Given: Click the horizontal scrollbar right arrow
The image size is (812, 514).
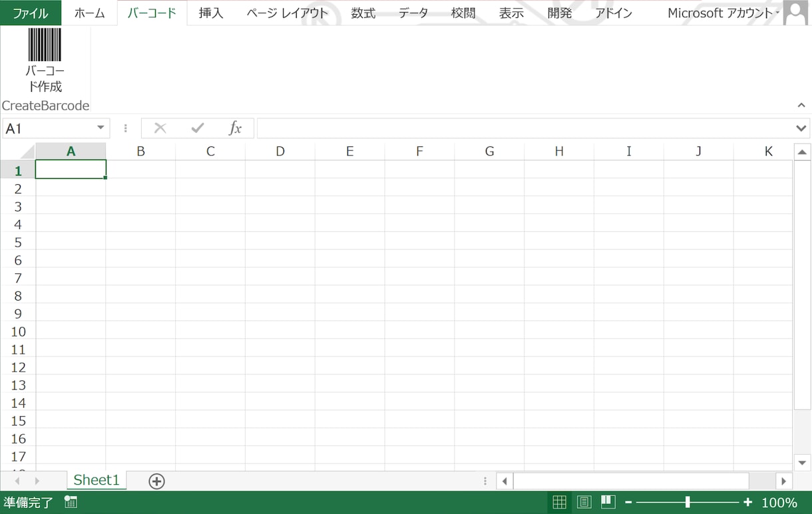Looking at the screenshot, I should (784, 481).
